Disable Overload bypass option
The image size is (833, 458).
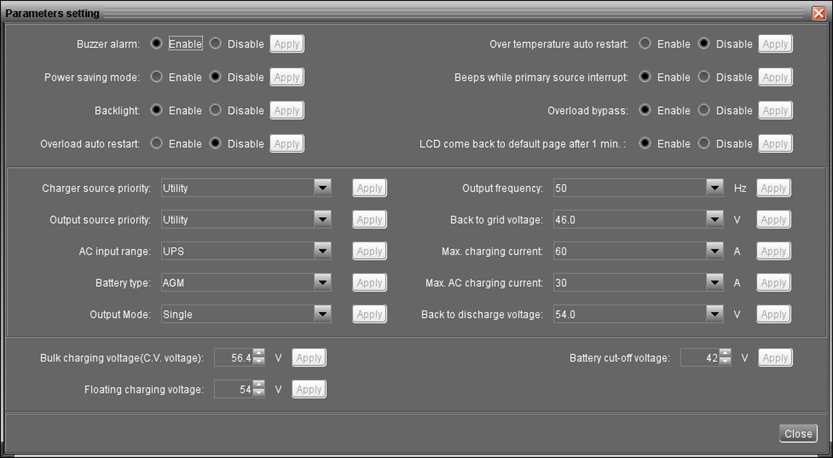704,110
